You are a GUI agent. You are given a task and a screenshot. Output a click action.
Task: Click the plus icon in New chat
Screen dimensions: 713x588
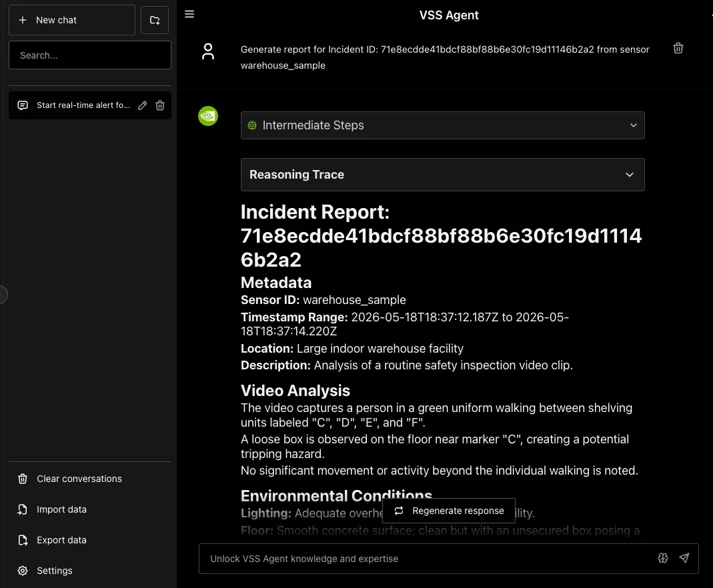[23, 20]
